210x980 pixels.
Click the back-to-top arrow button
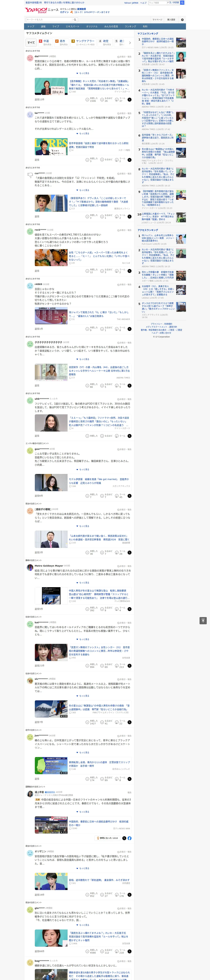point(203,621)
